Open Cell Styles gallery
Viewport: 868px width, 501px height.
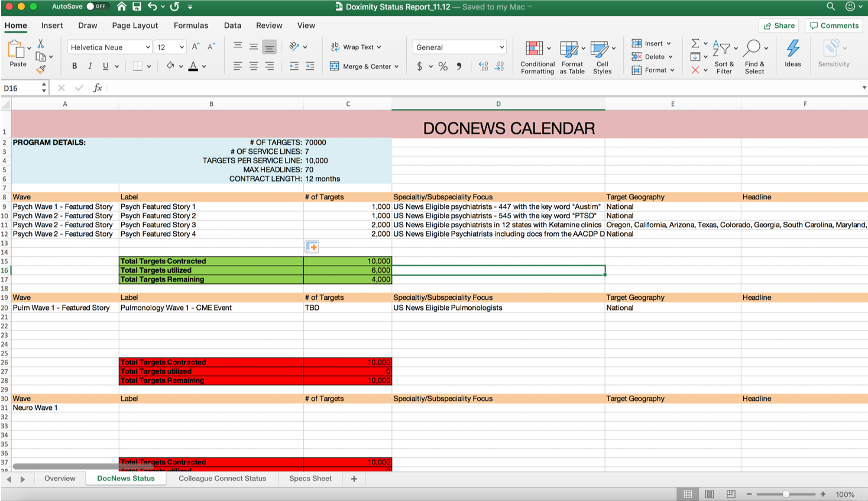(x=603, y=57)
